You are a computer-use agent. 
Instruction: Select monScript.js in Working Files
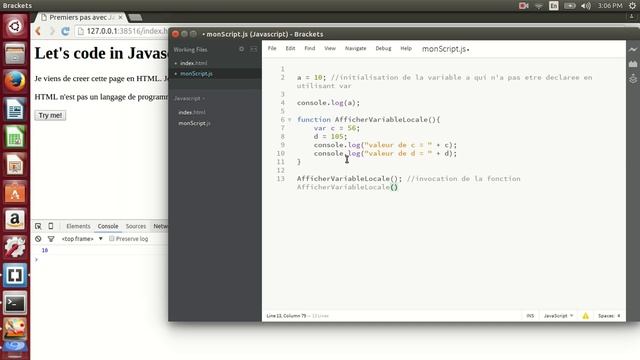tap(196, 73)
